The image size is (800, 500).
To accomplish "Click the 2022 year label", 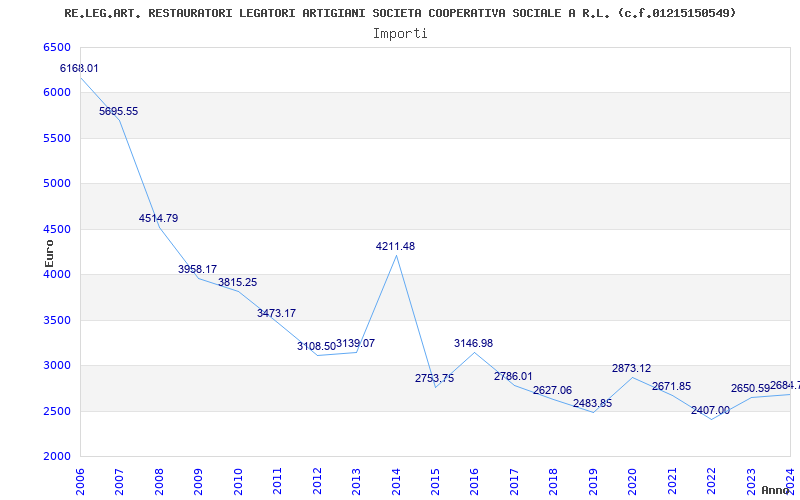I will (x=711, y=481).
